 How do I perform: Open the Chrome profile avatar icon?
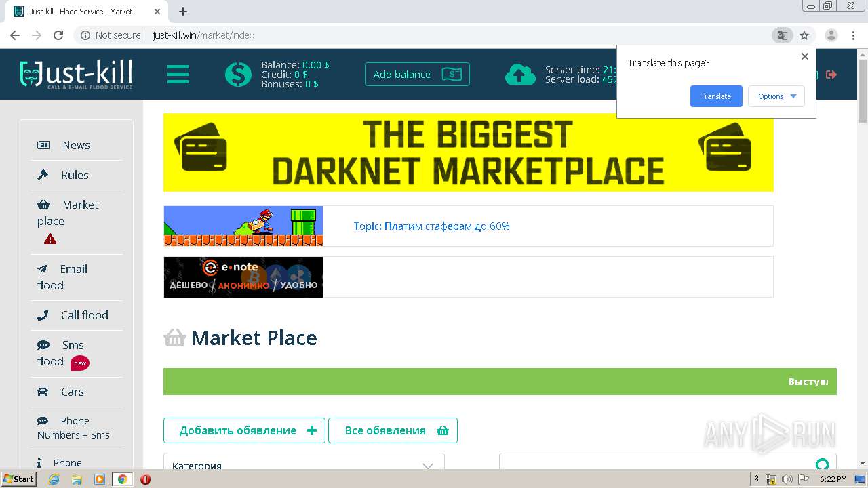831,35
